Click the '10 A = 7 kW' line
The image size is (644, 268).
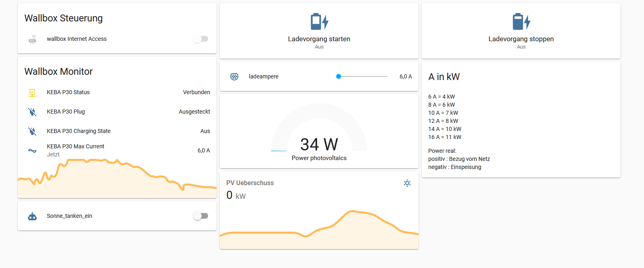tap(443, 113)
